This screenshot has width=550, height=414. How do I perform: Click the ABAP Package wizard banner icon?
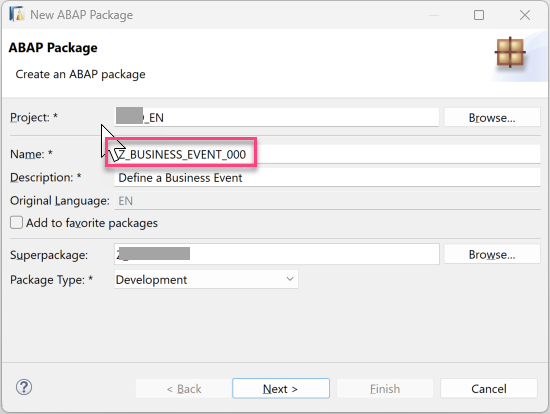click(510, 53)
